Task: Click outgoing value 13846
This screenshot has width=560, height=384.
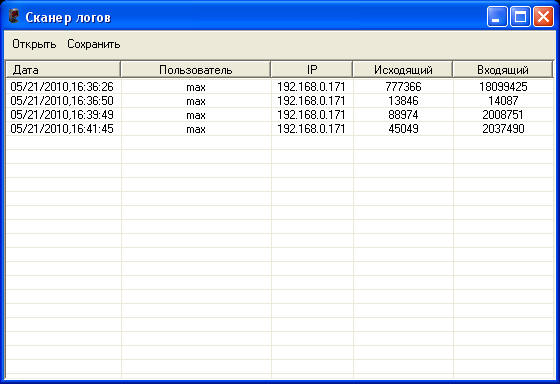Action: click(403, 101)
